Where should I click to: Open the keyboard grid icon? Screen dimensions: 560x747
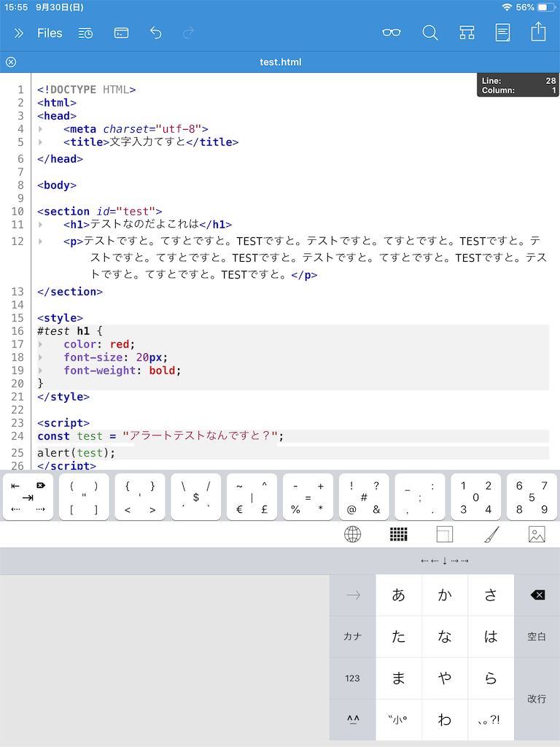tap(399, 535)
